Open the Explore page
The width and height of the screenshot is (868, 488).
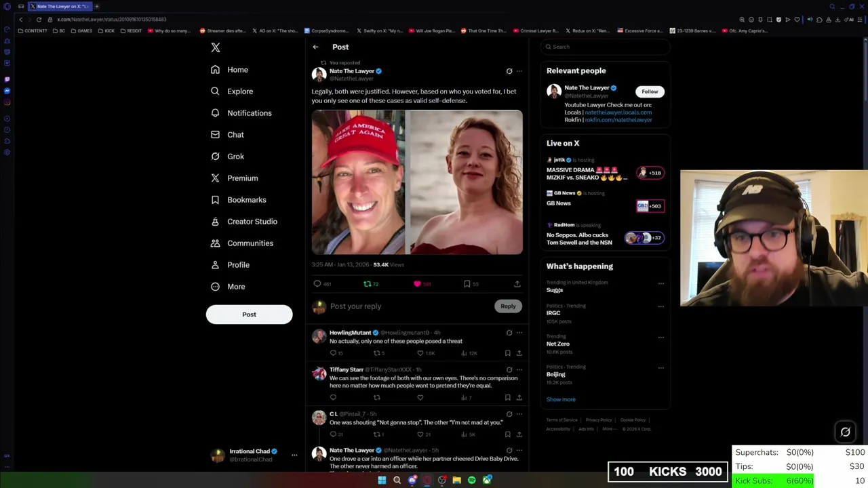232,91
